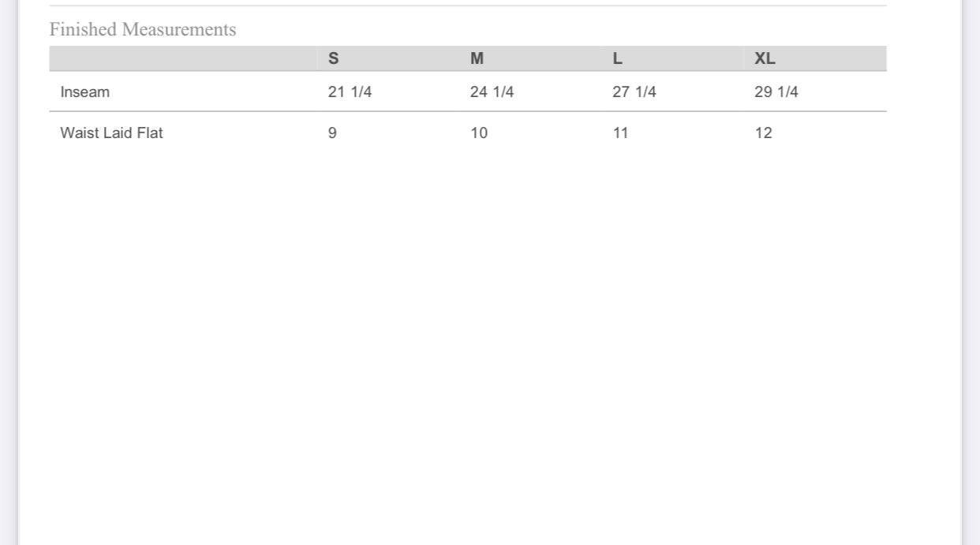Select the 21 1/4 inseam value
The height and width of the screenshot is (545, 980).
350,92
